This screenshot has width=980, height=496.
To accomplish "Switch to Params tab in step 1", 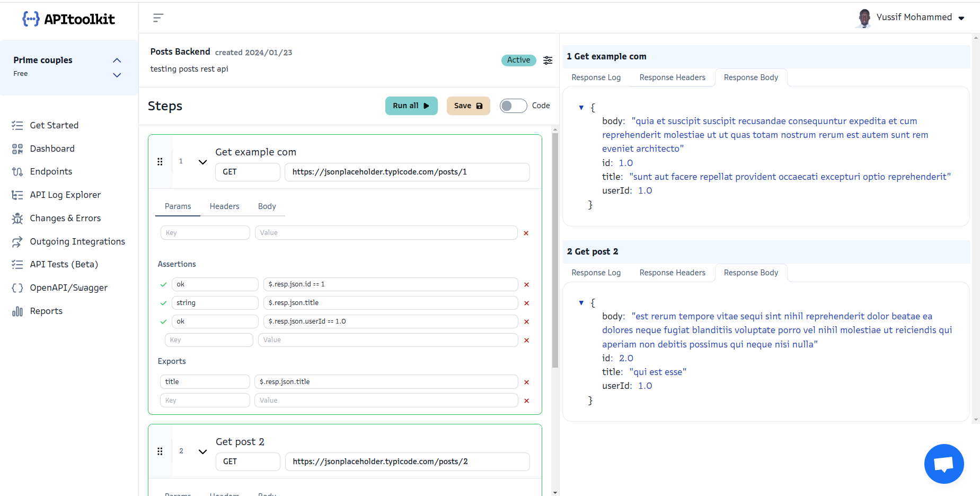I will (178, 206).
